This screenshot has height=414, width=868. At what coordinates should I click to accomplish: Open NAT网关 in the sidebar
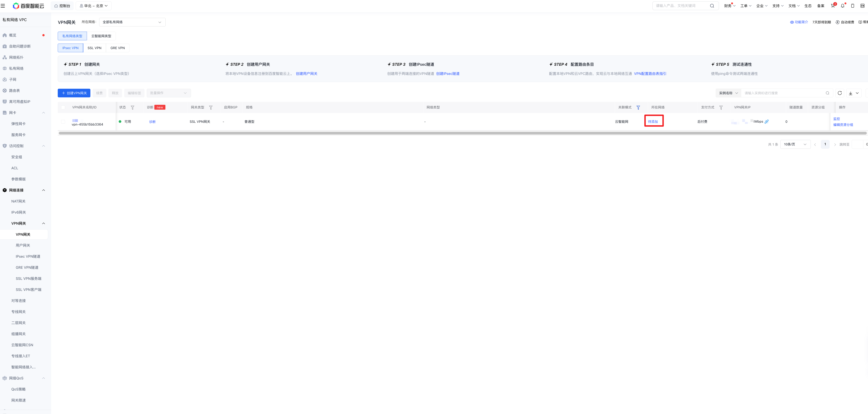point(18,201)
